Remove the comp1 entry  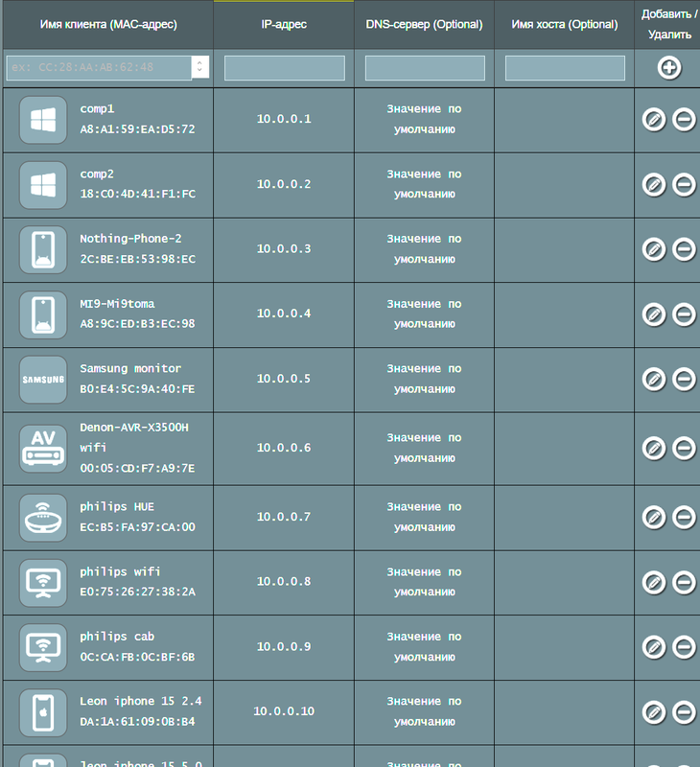684,119
